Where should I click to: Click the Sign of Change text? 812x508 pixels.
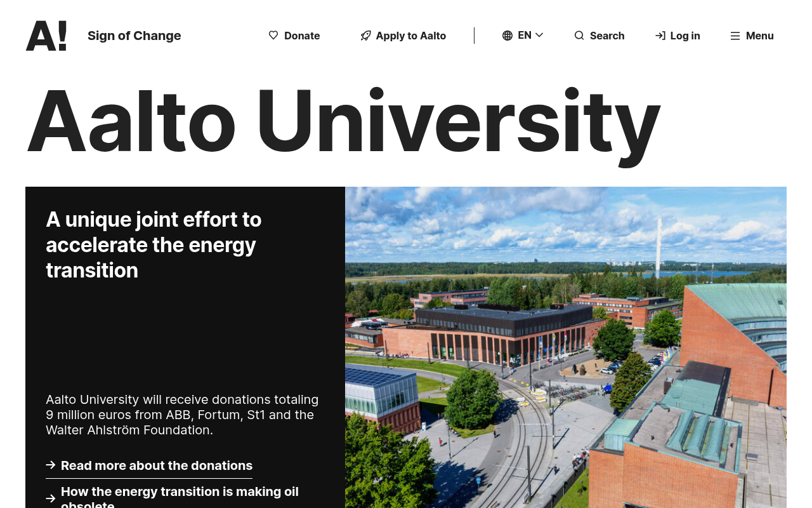tap(134, 36)
